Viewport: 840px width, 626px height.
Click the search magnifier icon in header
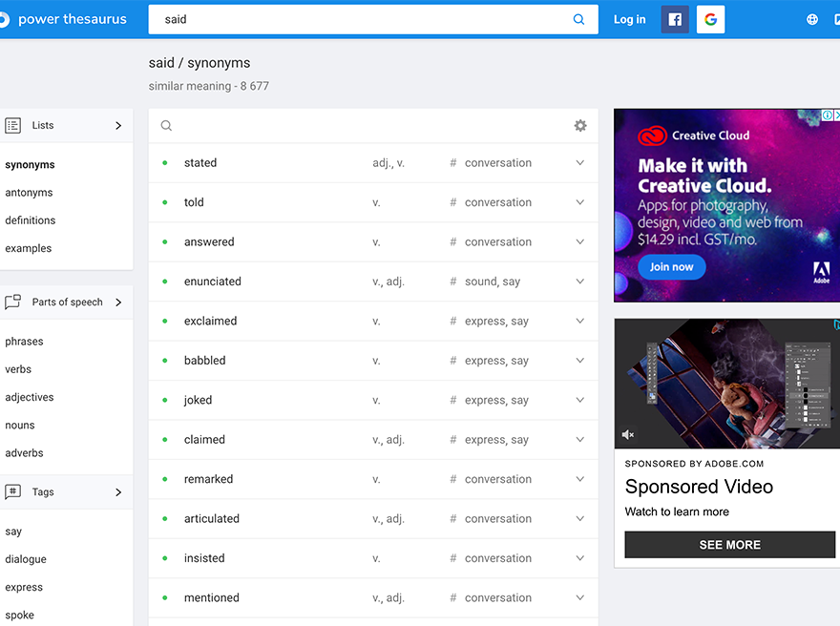[x=578, y=19]
